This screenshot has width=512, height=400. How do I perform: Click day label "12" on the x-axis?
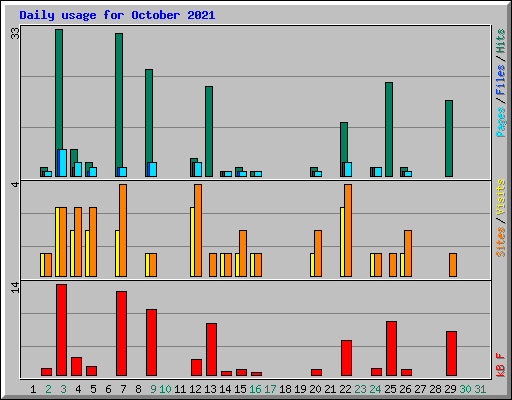(x=195, y=389)
